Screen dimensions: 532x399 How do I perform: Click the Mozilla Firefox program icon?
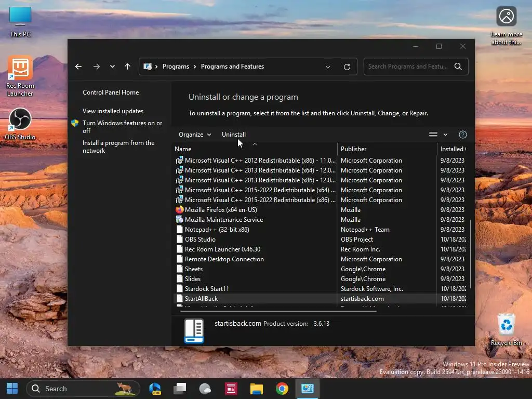pos(179,210)
